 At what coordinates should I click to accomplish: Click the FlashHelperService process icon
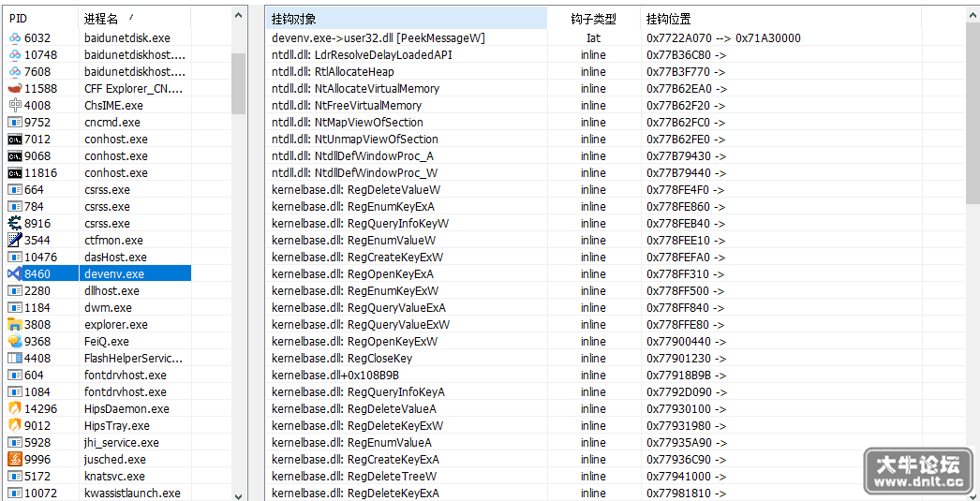click(16, 359)
